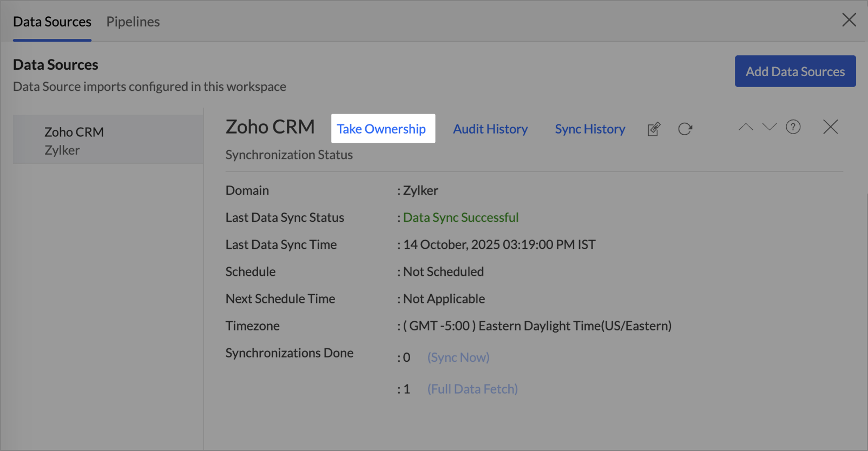868x451 pixels.
Task: Click the Add Data Sources button
Action: [795, 71]
